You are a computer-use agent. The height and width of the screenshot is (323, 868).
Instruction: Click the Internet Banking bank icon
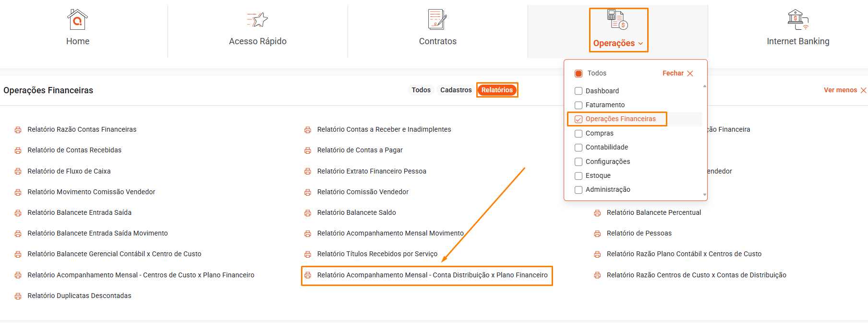[x=798, y=20]
